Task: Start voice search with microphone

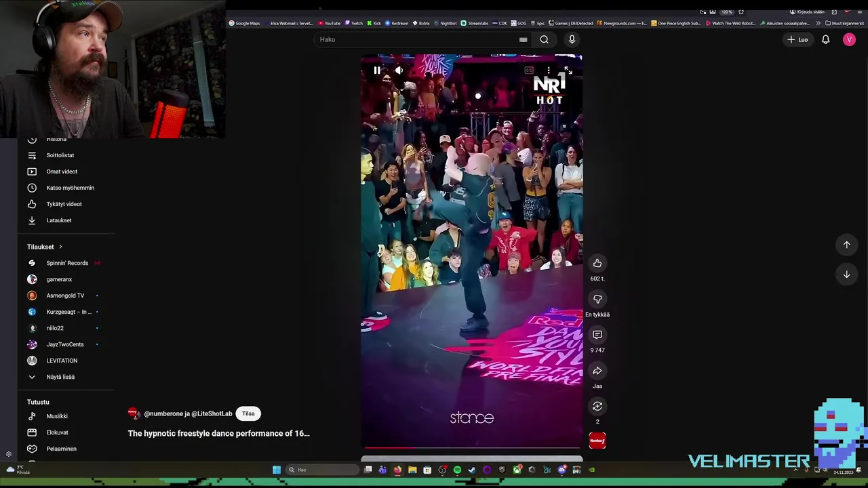Action: click(x=572, y=39)
